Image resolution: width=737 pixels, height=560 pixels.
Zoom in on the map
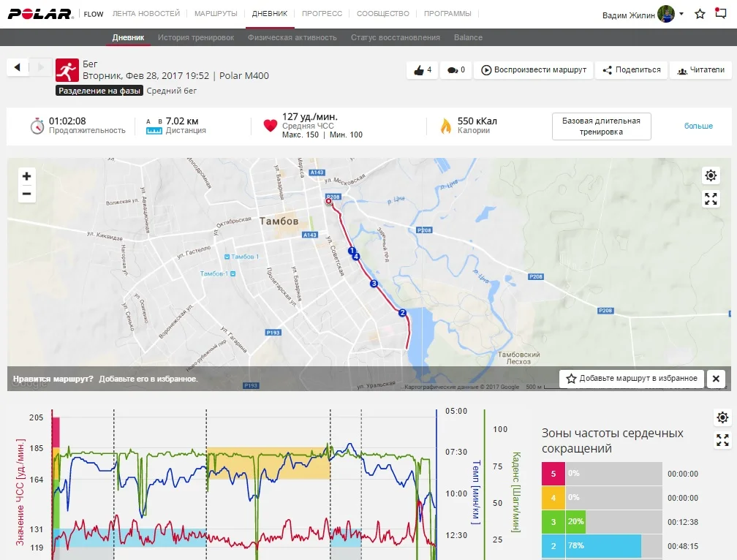click(27, 176)
